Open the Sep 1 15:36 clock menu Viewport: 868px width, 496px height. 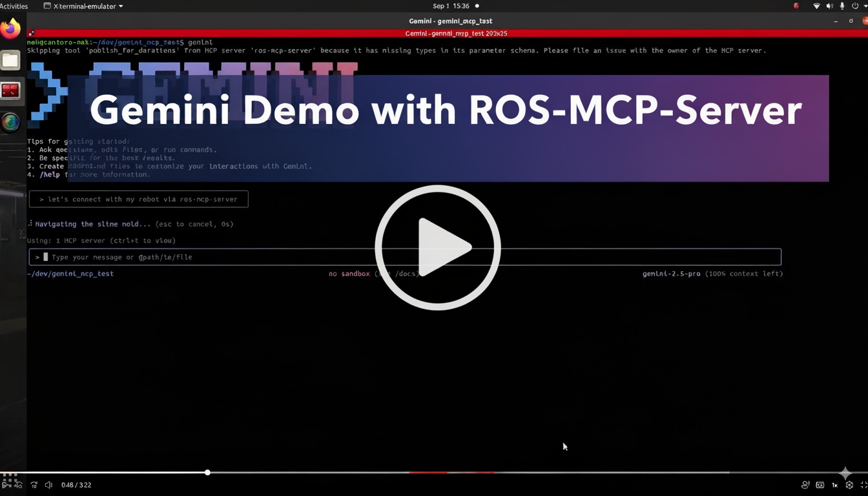click(x=451, y=6)
